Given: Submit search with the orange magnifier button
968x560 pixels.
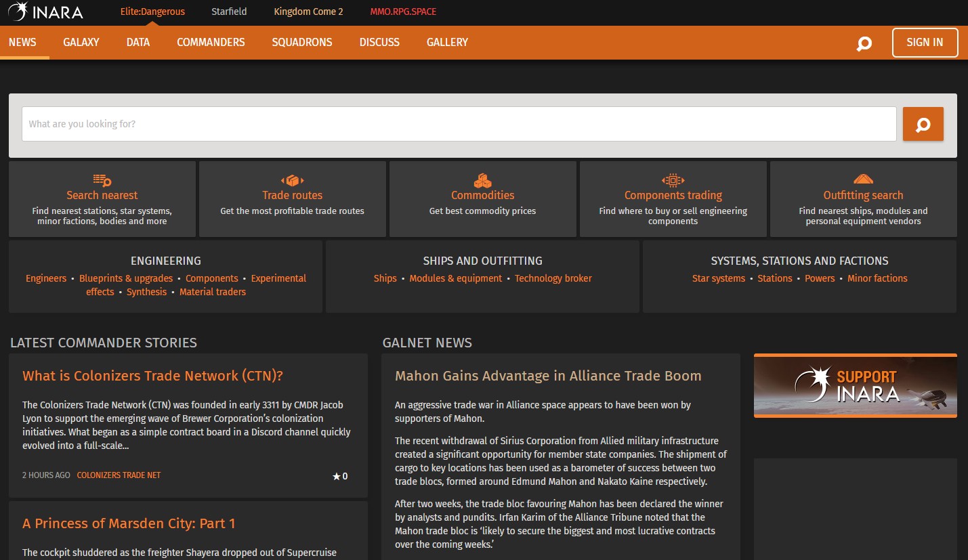Looking at the screenshot, I should [923, 124].
